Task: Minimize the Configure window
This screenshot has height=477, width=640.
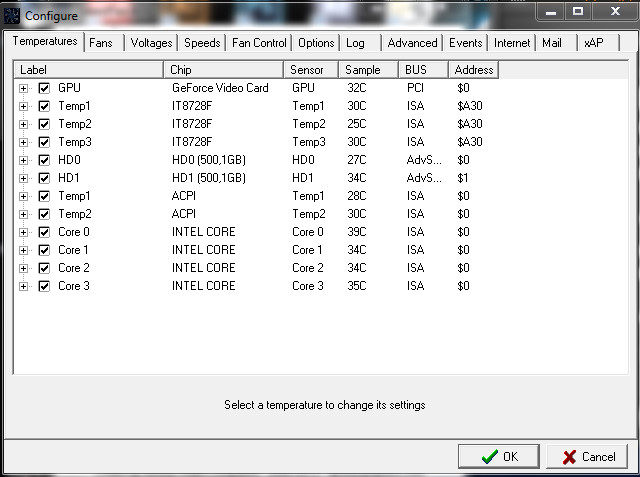Action: (x=551, y=11)
